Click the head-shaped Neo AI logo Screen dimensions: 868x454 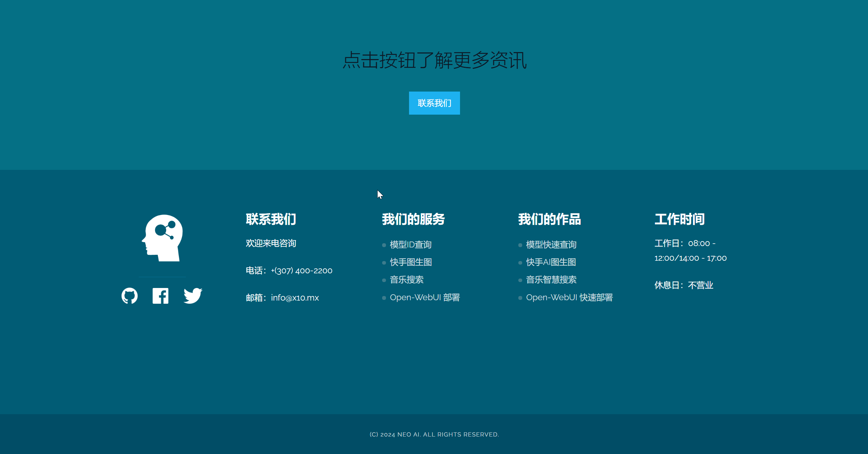pyautogui.click(x=162, y=238)
